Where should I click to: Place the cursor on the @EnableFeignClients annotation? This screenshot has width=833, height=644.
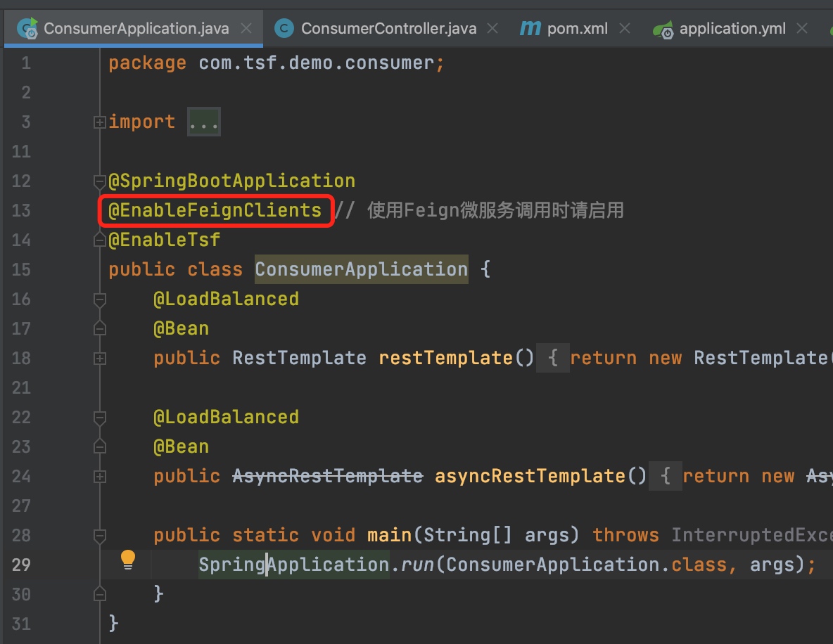pyautogui.click(x=215, y=211)
